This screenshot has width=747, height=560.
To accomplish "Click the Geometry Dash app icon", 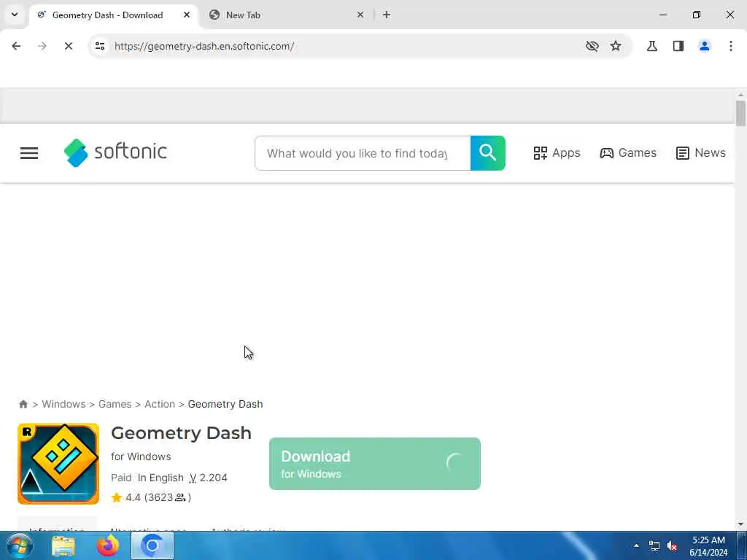I will coord(58,463).
